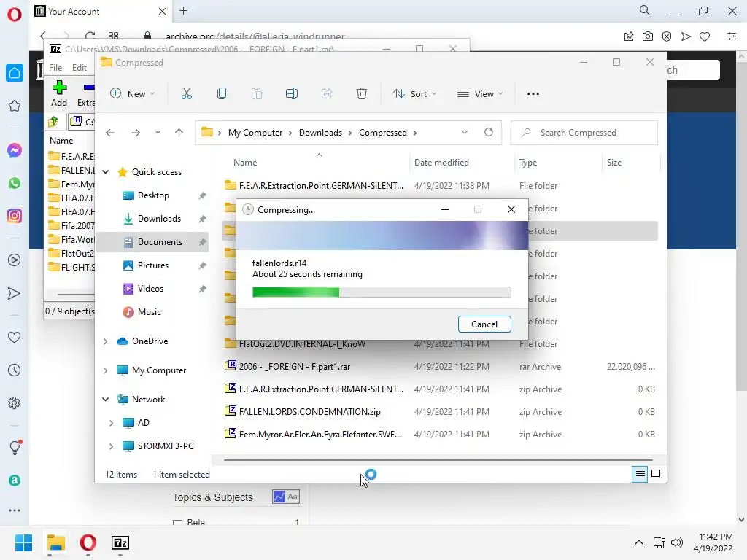The height and width of the screenshot is (560, 747).
Task: Open the Sort dropdown
Action: coord(414,94)
